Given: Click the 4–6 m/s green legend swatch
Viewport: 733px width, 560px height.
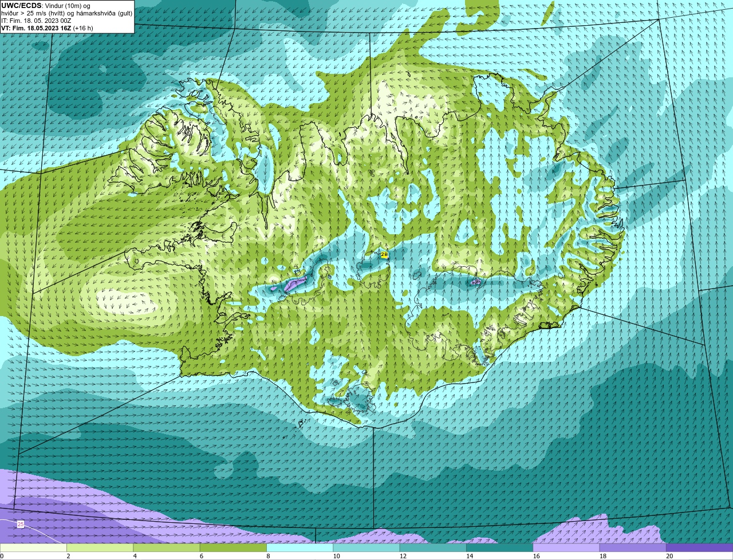Looking at the screenshot, I should coord(167,547).
